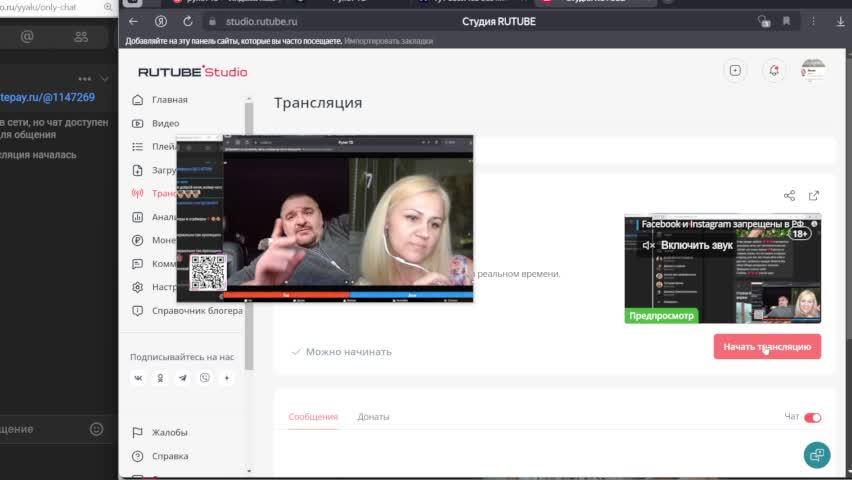Click the support chat bubble icon
The width and height of the screenshot is (852, 480).
(x=817, y=454)
